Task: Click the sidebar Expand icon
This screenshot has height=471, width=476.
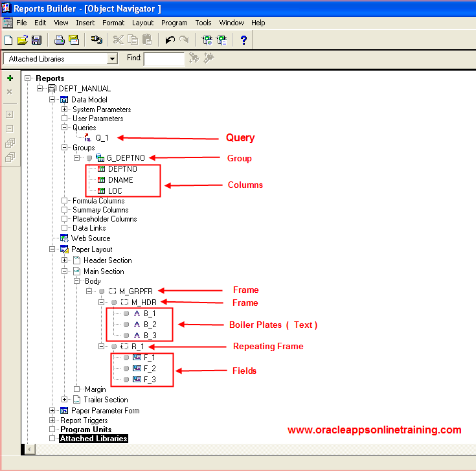Action: pos(10,115)
